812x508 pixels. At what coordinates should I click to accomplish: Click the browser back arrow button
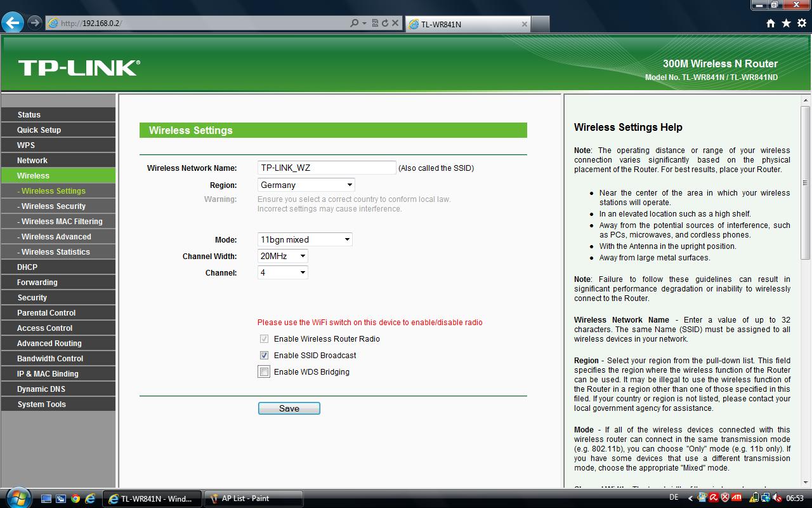click(13, 23)
